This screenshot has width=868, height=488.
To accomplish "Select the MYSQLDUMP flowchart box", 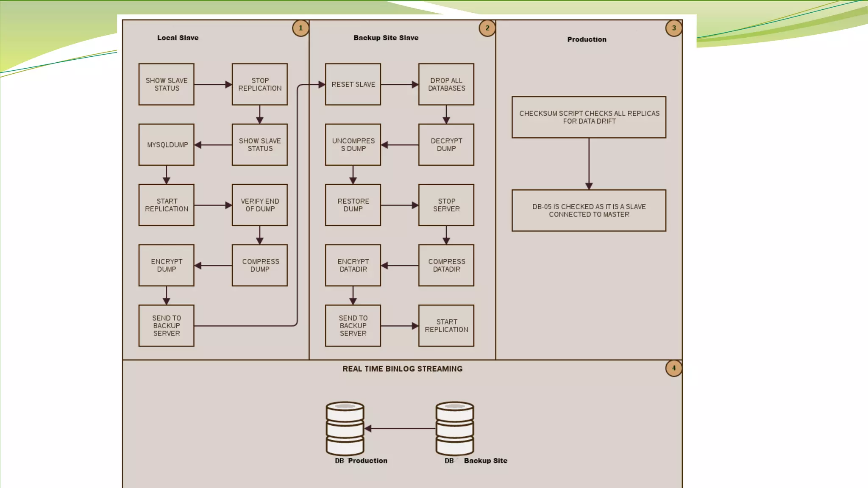I will tap(167, 144).
